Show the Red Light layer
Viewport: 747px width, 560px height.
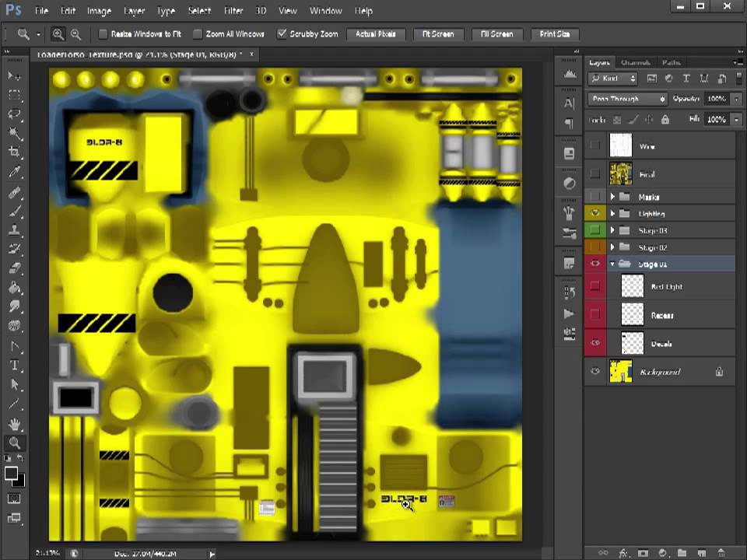595,286
